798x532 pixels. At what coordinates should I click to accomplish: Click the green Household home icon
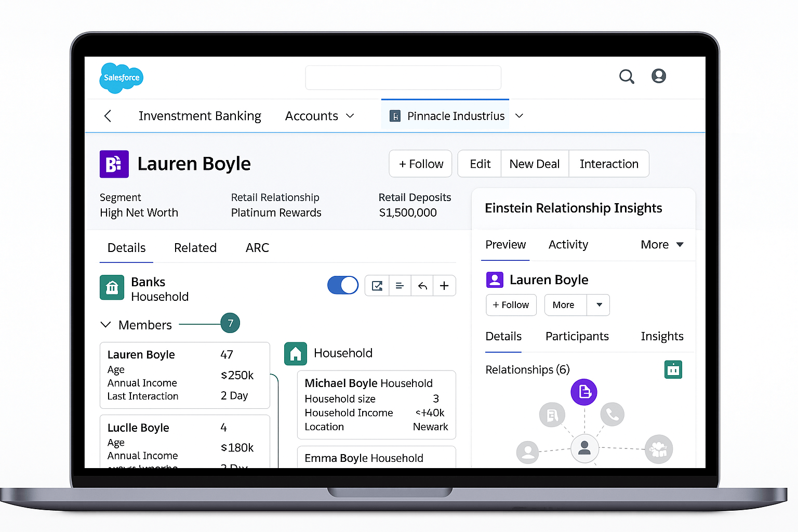296,354
